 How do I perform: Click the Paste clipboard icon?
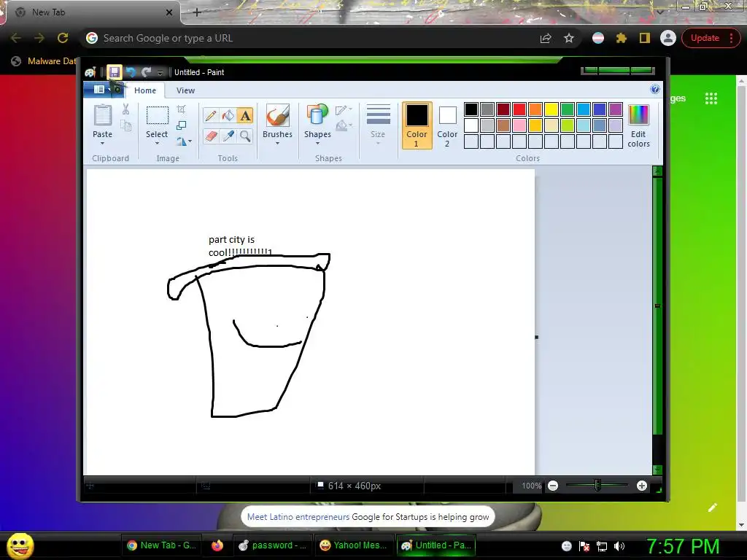[x=102, y=116]
